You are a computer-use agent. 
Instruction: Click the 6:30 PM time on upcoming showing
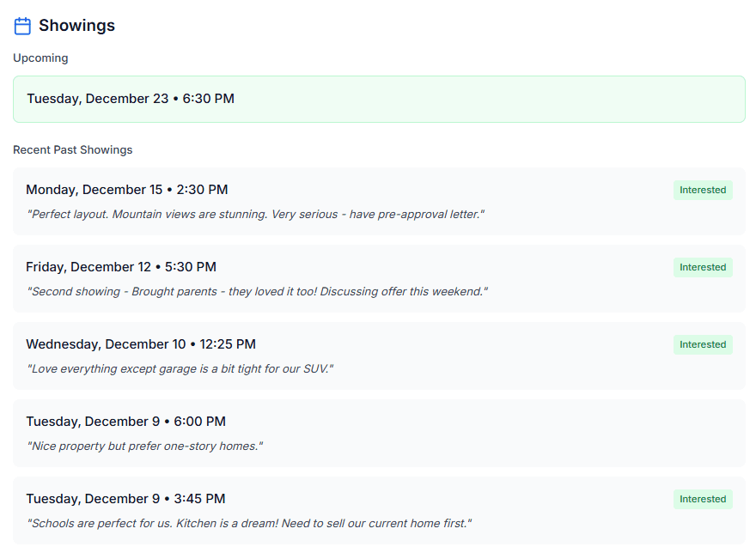[208, 99]
